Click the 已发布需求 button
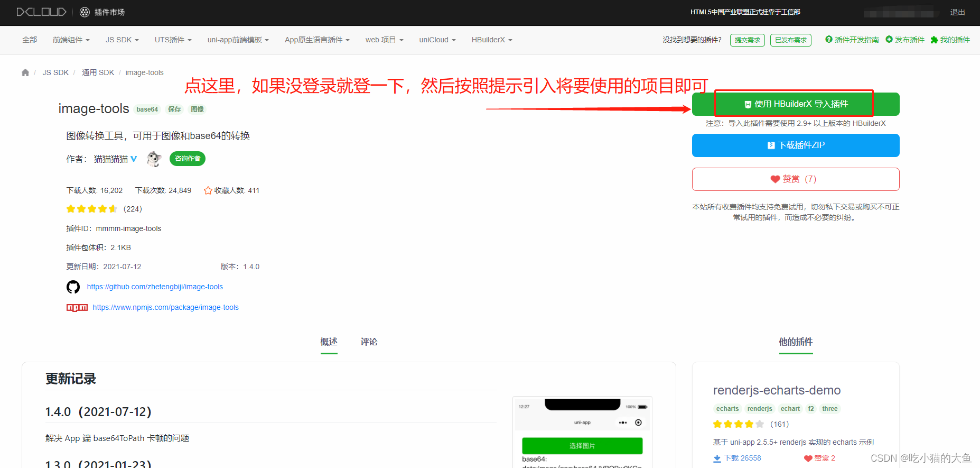The height and width of the screenshot is (468, 980). click(x=791, y=40)
